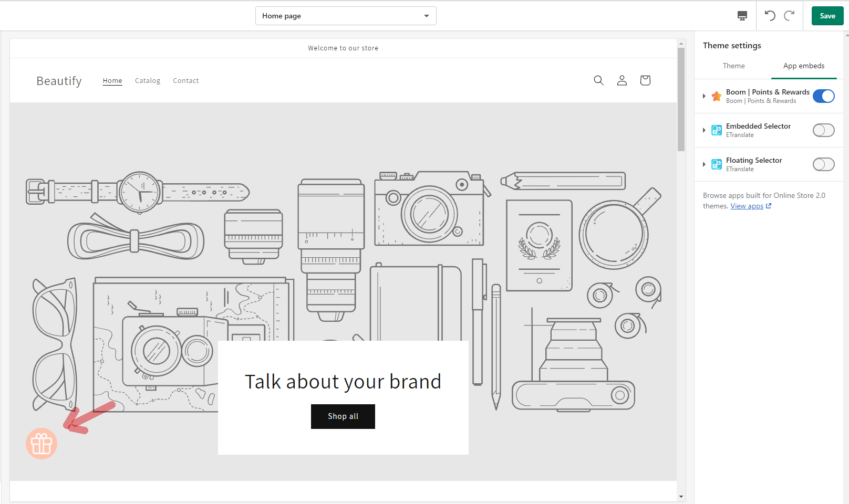Open the store search magnifier icon
Image resolution: width=849 pixels, height=504 pixels.
click(x=598, y=80)
